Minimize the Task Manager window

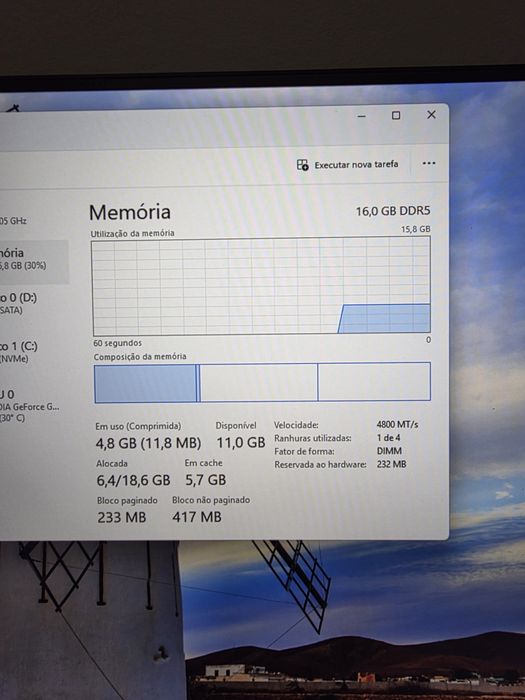click(362, 116)
